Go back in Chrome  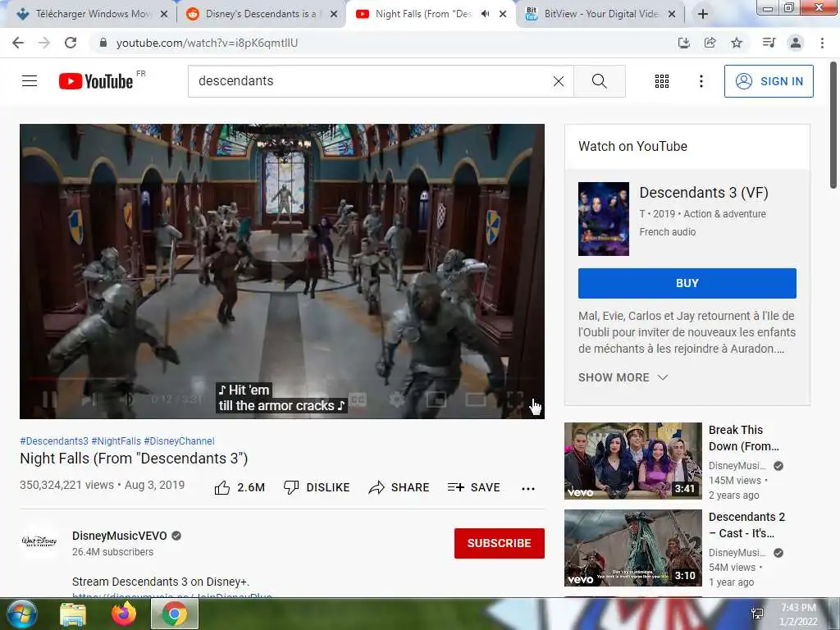(18, 43)
